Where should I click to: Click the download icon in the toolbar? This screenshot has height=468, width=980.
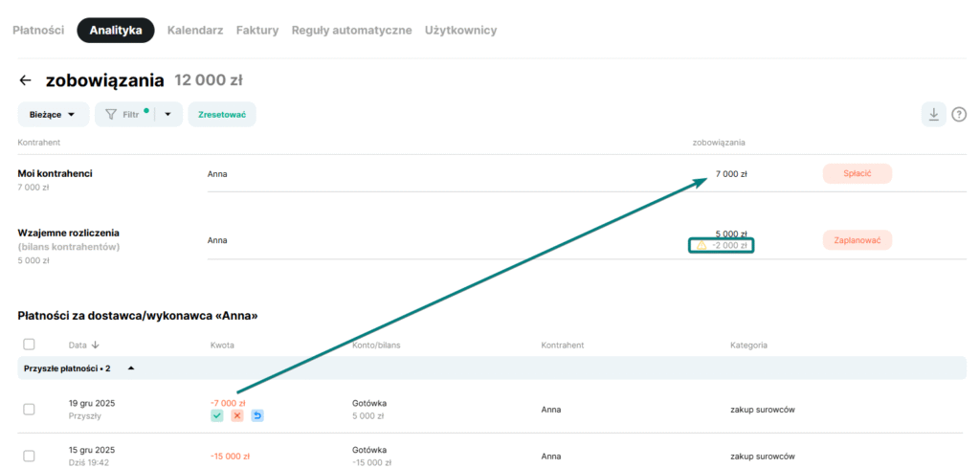pos(933,114)
